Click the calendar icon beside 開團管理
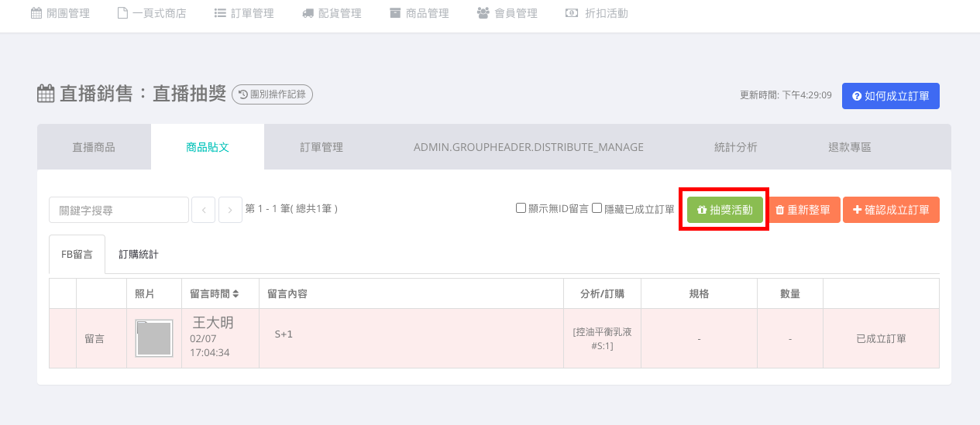Viewport: 980px width, 425px height. point(36,13)
